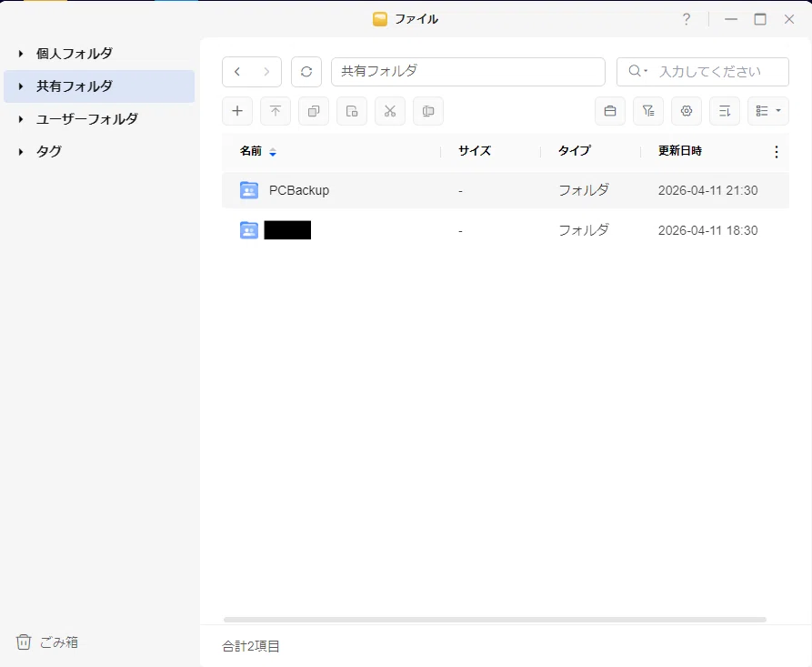Click the plus icon to create new
This screenshot has width=812, height=667.
click(x=237, y=111)
